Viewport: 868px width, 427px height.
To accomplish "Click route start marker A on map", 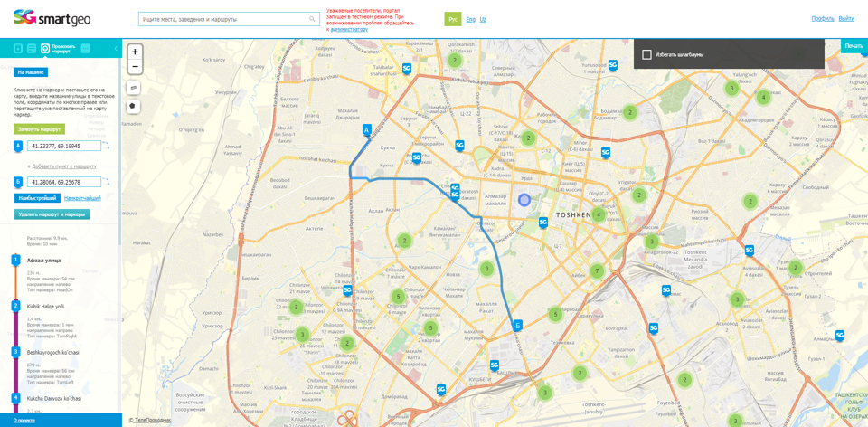I will point(367,131).
